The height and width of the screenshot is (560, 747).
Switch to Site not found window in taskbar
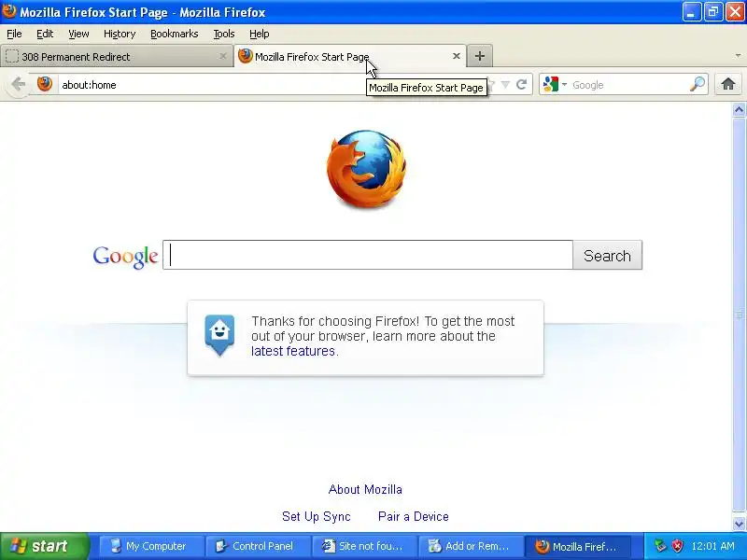[364, 546]
